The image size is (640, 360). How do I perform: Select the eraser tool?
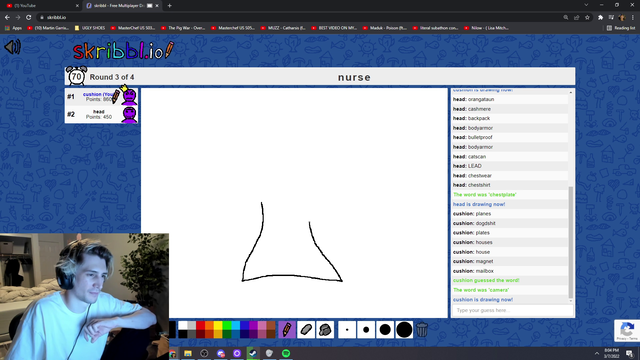pos(306,330)
